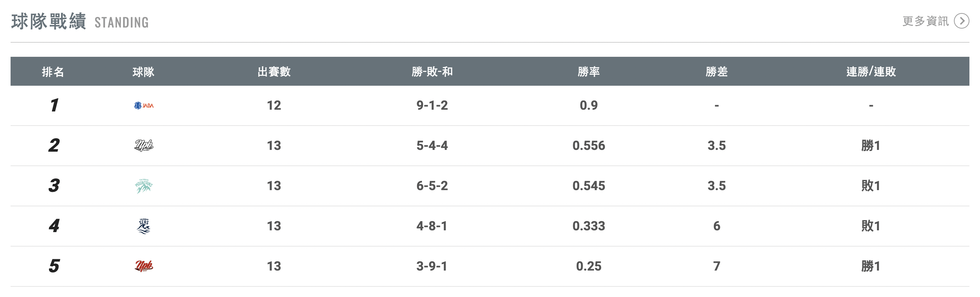Click the rank 5 number
Screen dimensions: 980x297
(x=54, y=266)
